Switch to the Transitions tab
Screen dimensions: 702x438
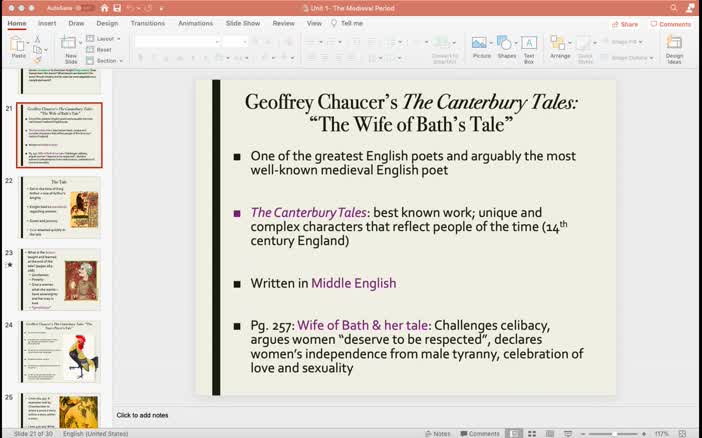tap(148, 23)
